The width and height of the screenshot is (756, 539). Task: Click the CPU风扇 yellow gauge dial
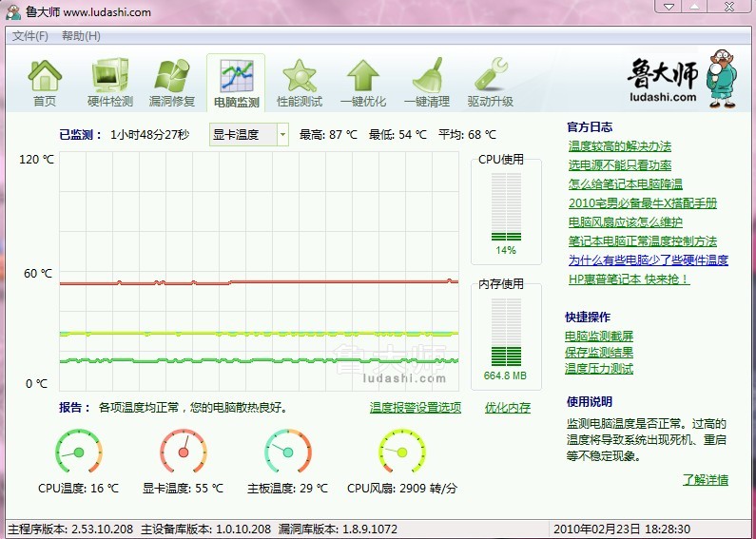402,452
